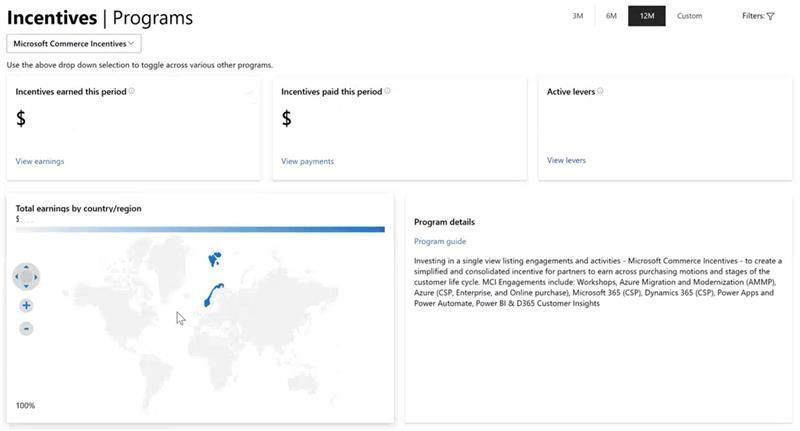Select Norway highlighted on the map

click(x=213, y=295)
